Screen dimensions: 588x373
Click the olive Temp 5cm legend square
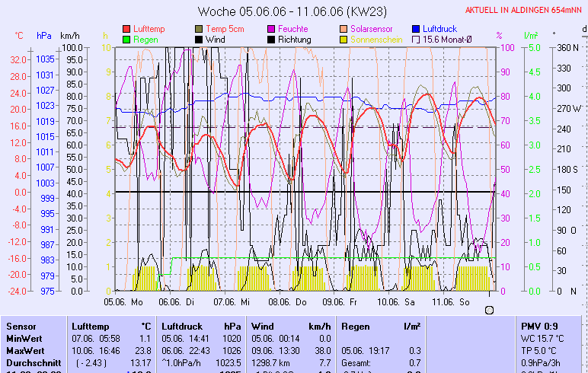point(199,29)
